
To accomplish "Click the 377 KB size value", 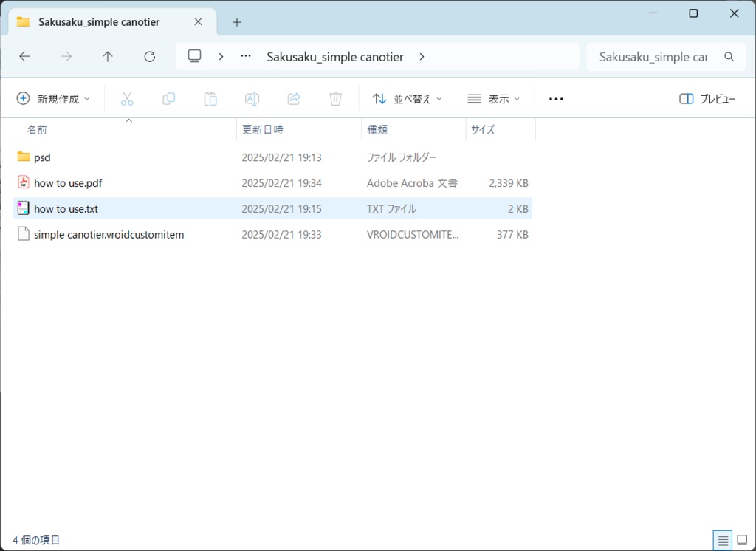I will pos(512,234).
